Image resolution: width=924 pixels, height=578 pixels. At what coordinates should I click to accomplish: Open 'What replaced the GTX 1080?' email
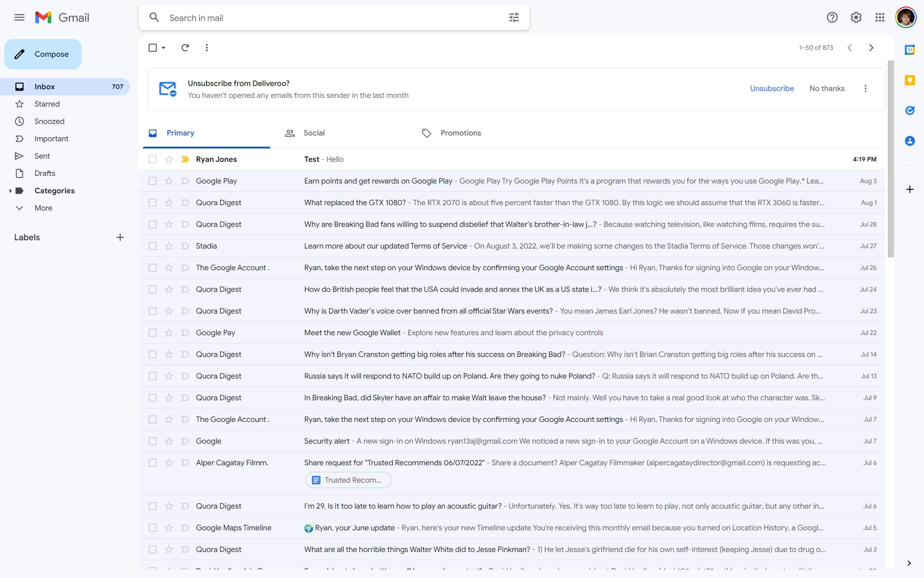(512, 203)
